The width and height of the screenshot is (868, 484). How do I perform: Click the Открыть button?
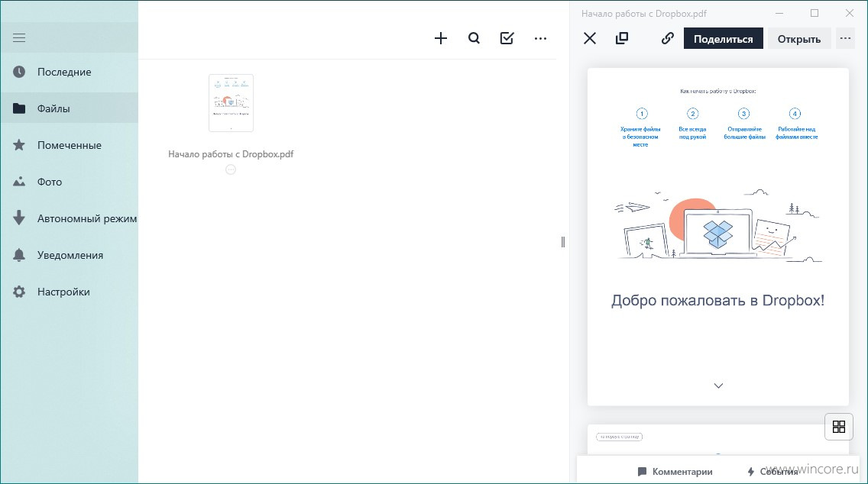798,39
